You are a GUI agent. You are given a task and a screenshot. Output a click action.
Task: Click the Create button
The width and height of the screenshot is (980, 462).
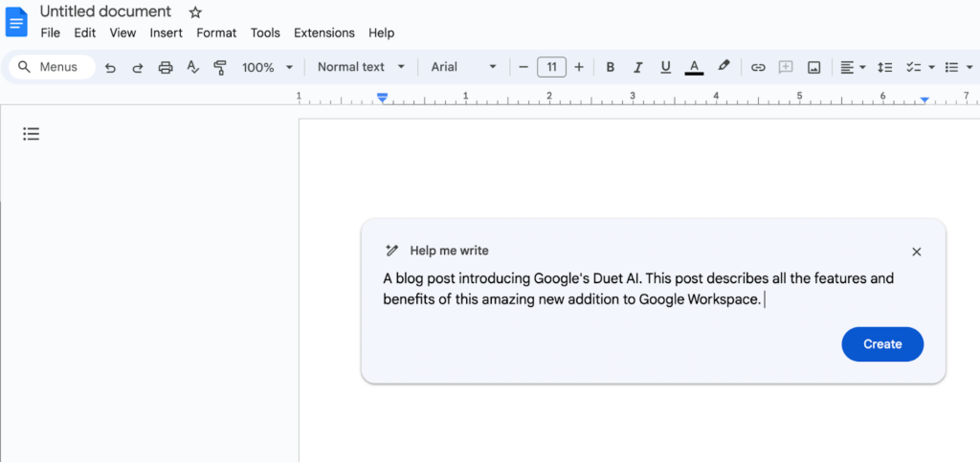pyautogui.click(x=882, y=344)
